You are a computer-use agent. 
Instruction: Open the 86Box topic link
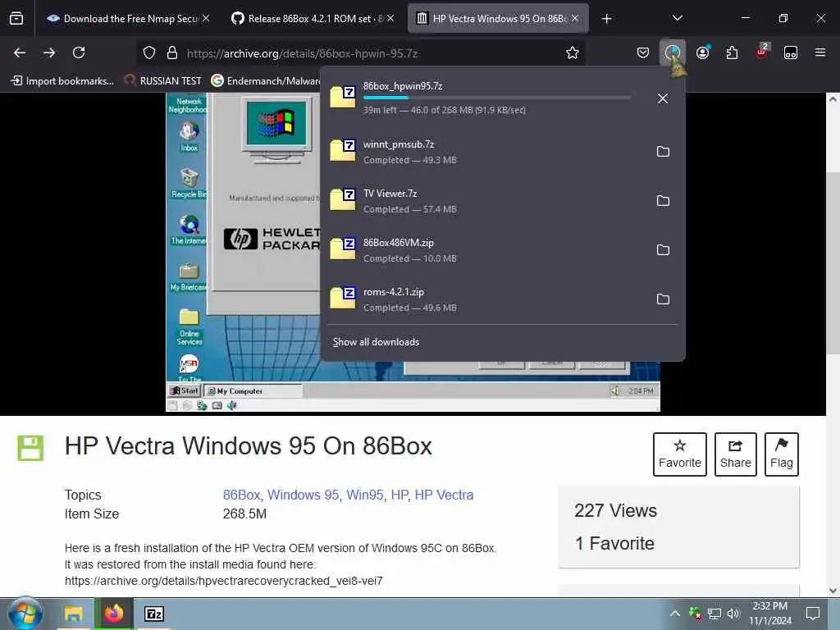pyautogui.click(x=241, y=495)
